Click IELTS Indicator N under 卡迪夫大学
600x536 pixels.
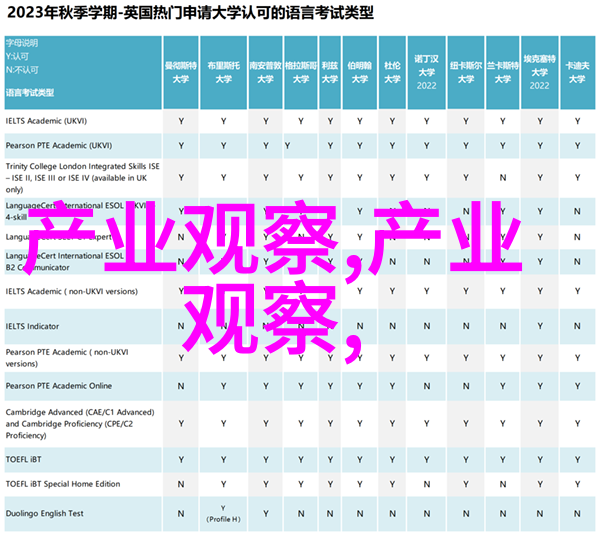tap(577, 326)
